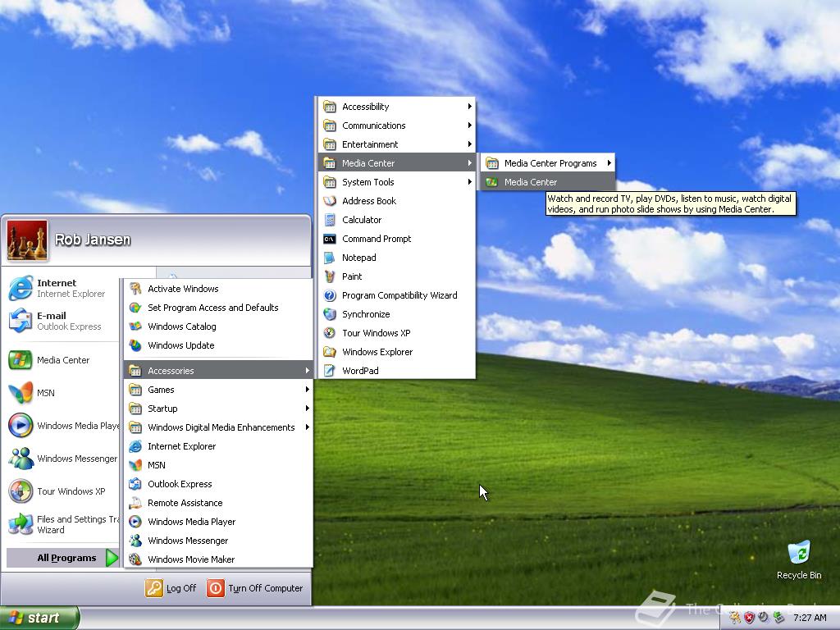Viewport: 840px width, 630px height.
Task: Open Set Program Access and Defaults
Action: coord(218,308)
